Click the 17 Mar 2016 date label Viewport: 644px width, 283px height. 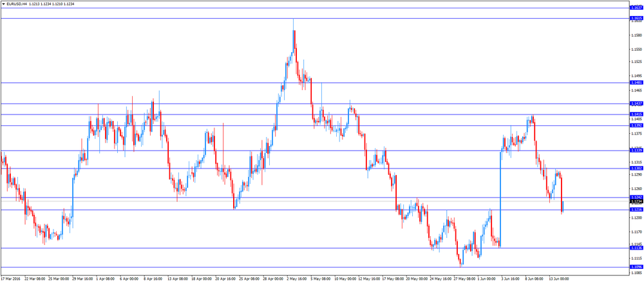(x=10, y=278)
